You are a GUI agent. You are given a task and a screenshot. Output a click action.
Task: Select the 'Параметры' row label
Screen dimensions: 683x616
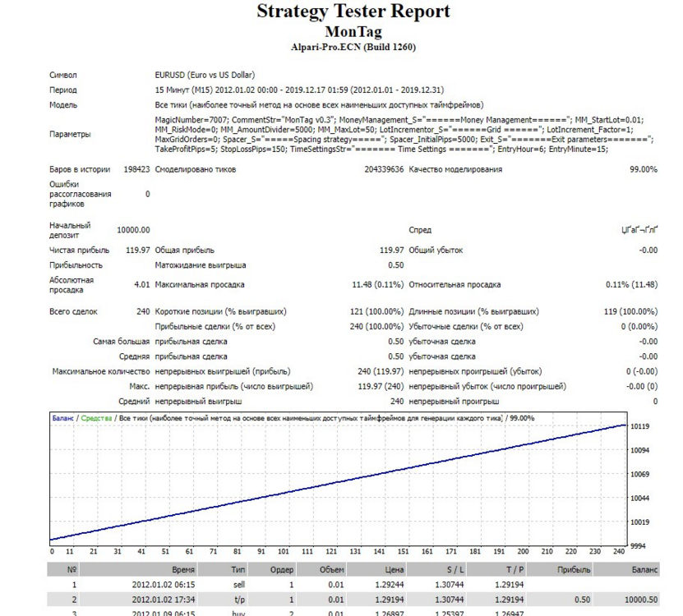[x=70, y=134]
